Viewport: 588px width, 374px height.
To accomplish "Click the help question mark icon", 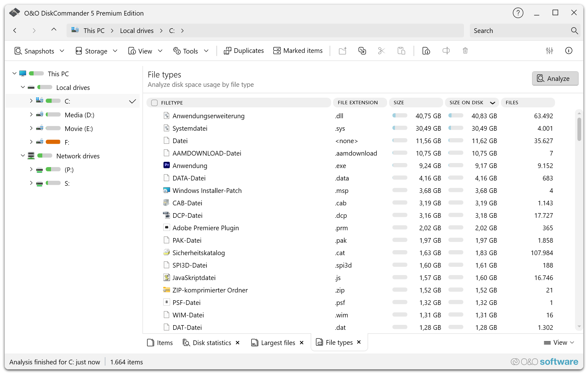I will point(518,13).
